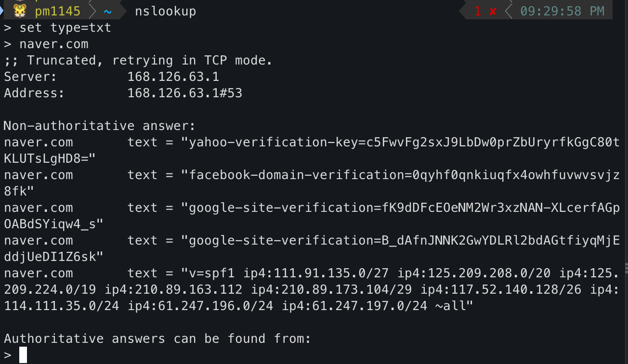Click the naver.com query input line
This screenshot has width=628, height=364.
tap(53, 44)
